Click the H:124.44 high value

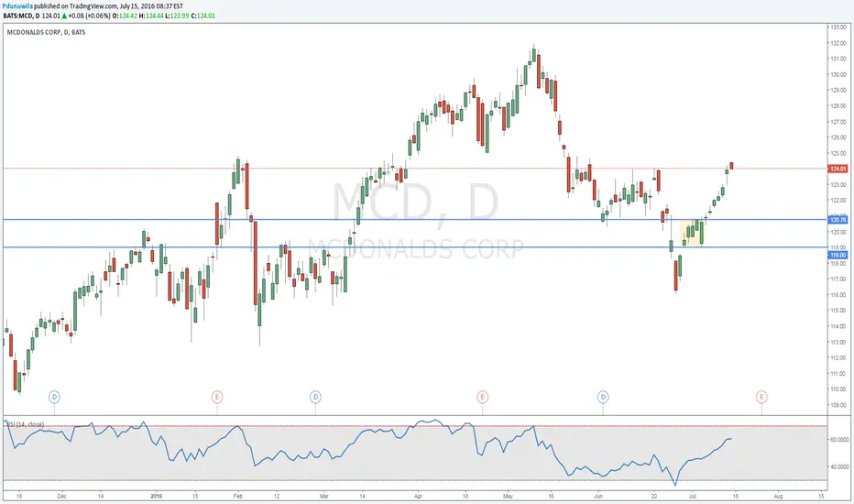(x=151, y=16)
